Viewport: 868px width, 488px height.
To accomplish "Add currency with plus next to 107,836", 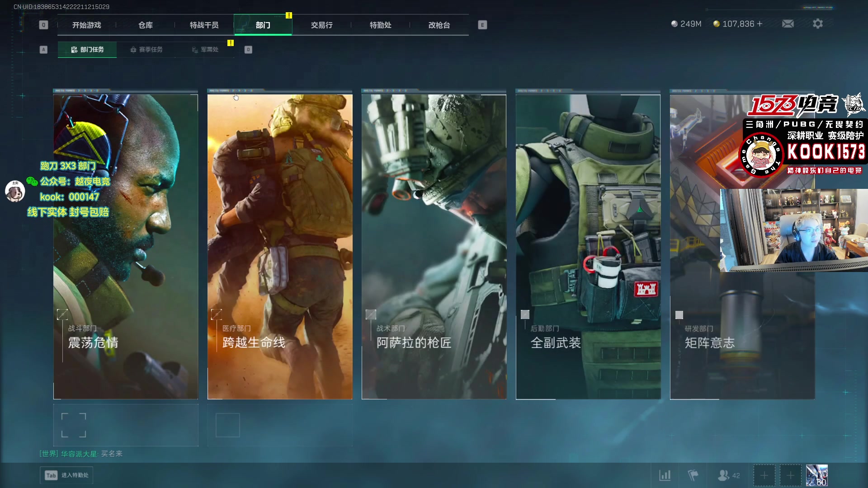I will point(759,23).
